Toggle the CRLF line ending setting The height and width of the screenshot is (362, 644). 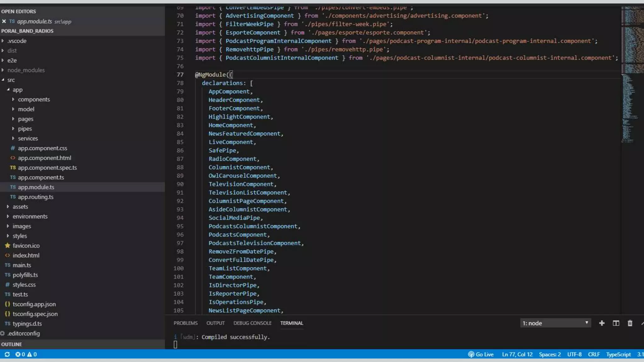pyautogui.click(x=594, y=354)
